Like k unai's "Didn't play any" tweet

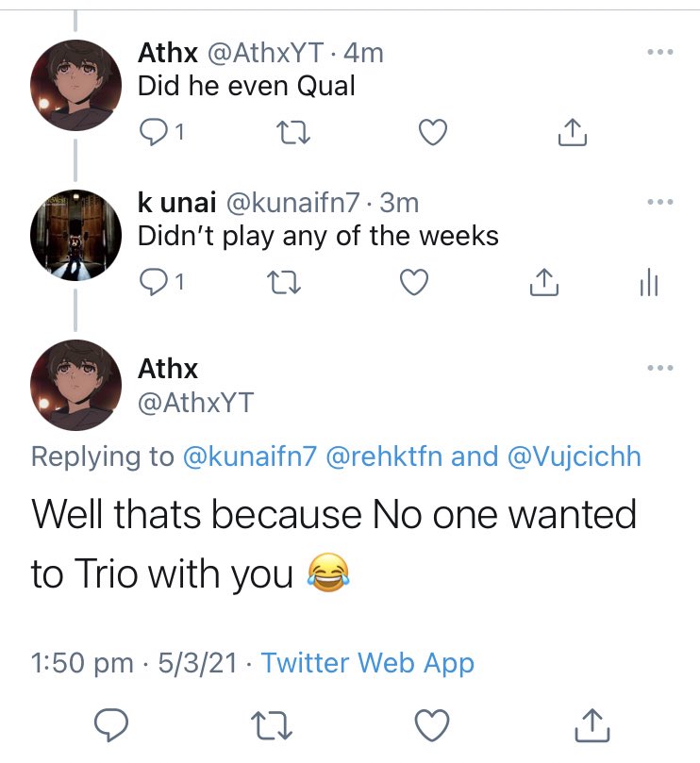(413, 281)
